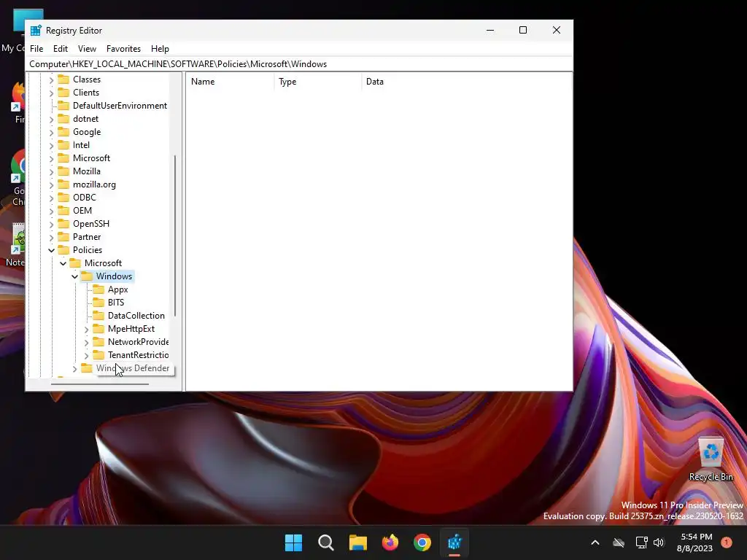Select the Windows Defender registry key
The height and width of the screenshot is (560, 747).
(x=133, y=368)
